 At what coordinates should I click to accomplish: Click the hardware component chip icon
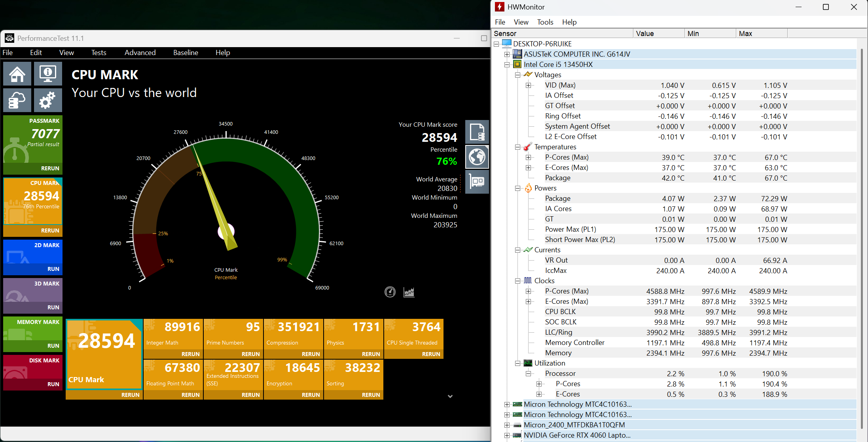[477, 182]
